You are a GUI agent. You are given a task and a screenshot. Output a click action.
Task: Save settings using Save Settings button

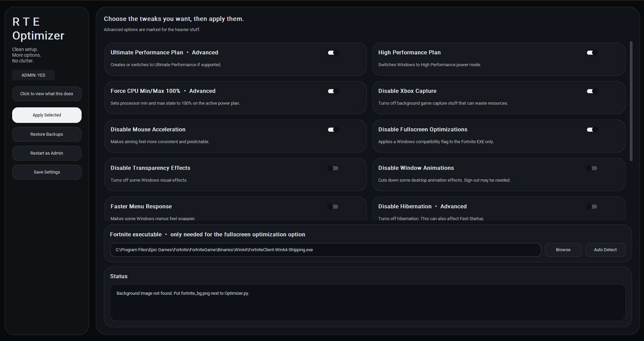[x=47, y=172]
